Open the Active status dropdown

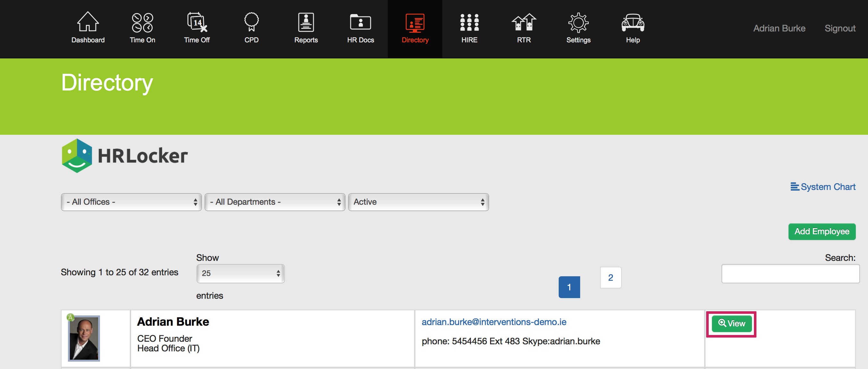418,202
